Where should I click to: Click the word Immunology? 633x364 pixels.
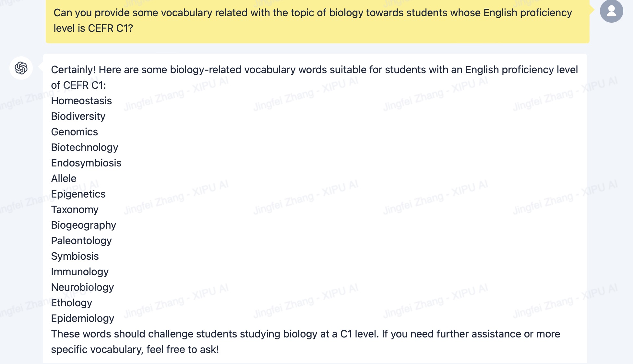(80, 272)
